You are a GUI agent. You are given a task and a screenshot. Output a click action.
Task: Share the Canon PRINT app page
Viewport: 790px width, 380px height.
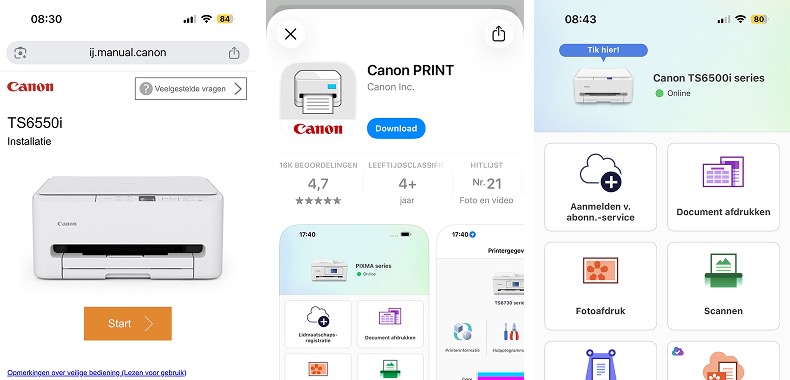click(498, 34)
